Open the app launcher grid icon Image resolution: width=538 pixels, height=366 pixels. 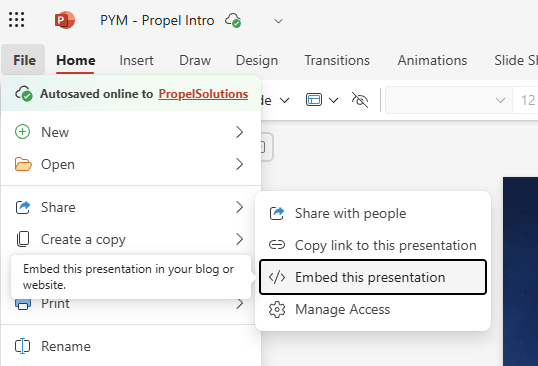click(16, 20)
